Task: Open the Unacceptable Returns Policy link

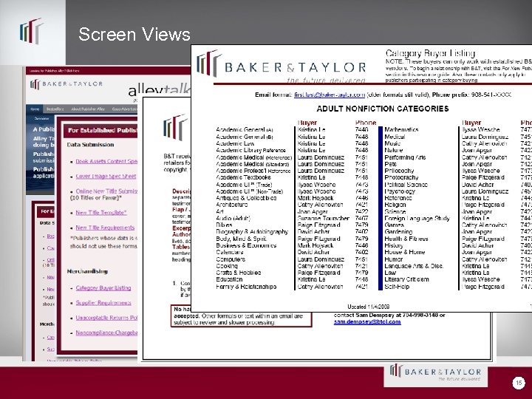Action: 106,318
